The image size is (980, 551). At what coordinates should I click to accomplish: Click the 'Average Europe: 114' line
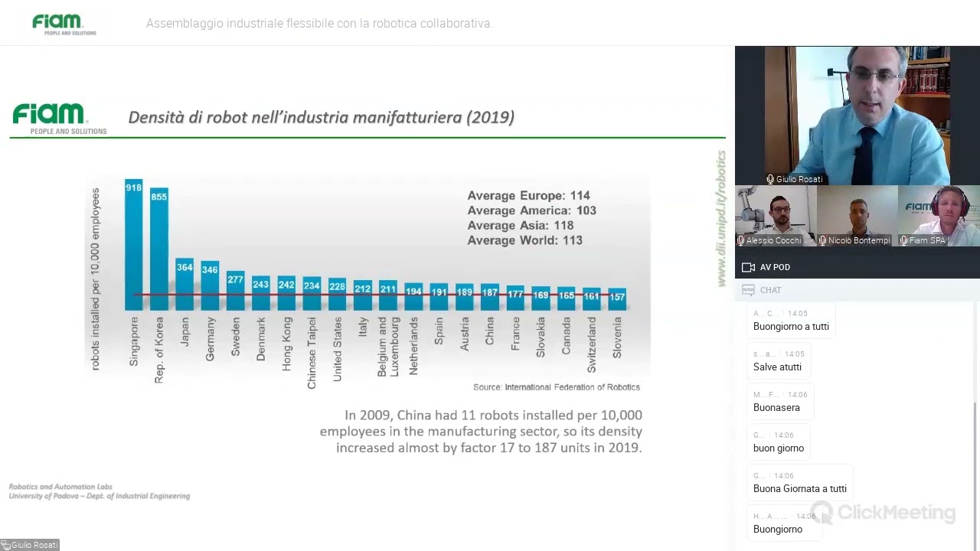(x=529, y=196)
